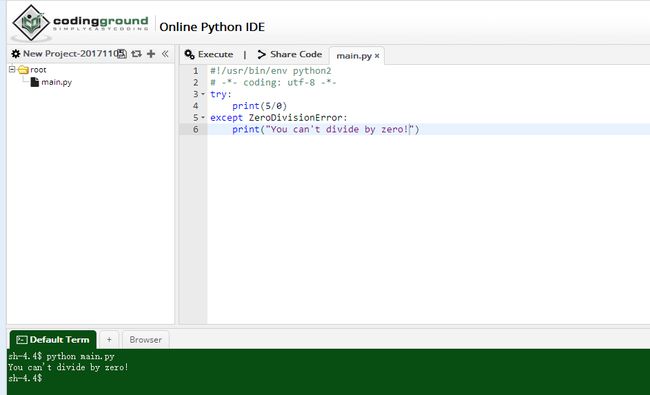Close the main.py editor tab
650x395 pixels.
pos(377,56)
